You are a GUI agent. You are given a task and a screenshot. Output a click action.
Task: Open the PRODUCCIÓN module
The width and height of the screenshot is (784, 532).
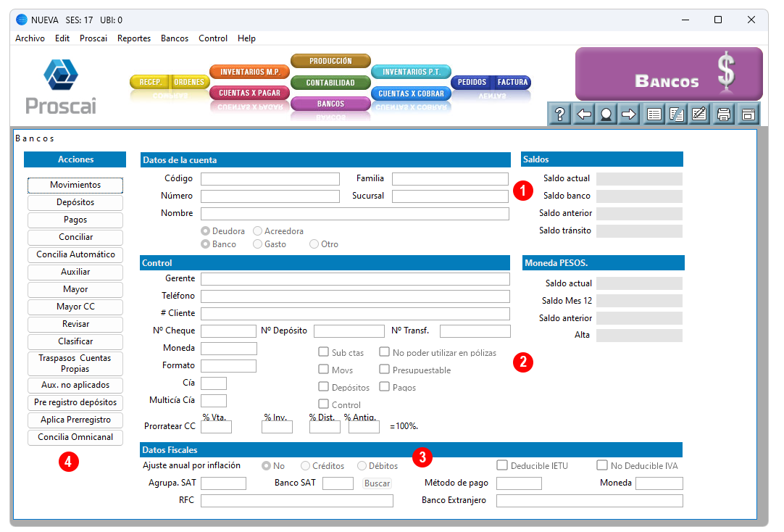click(x=330, y=61)
